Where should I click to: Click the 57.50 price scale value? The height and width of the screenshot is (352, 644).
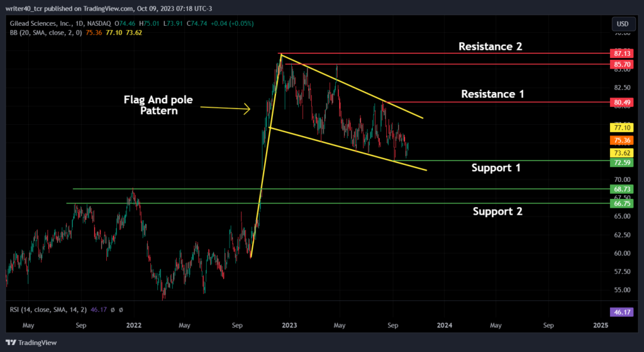(622, 271)
